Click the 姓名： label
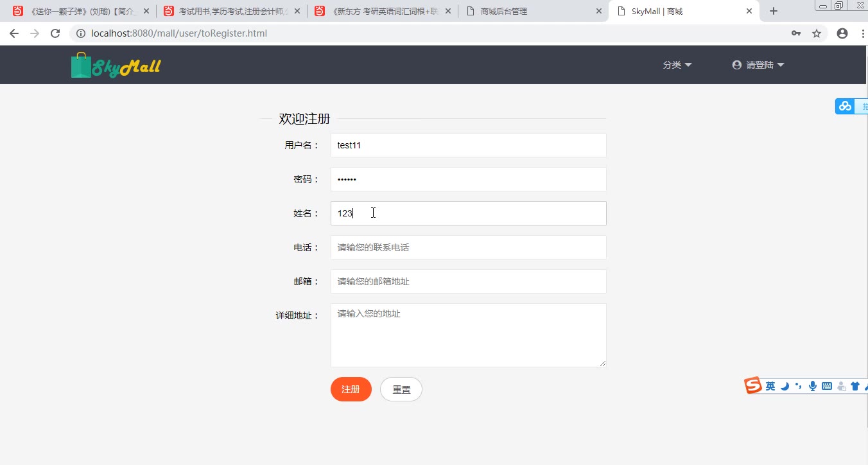Image resolution: width=868 pixels, height=465 pixels. click(x=307, y=213)
